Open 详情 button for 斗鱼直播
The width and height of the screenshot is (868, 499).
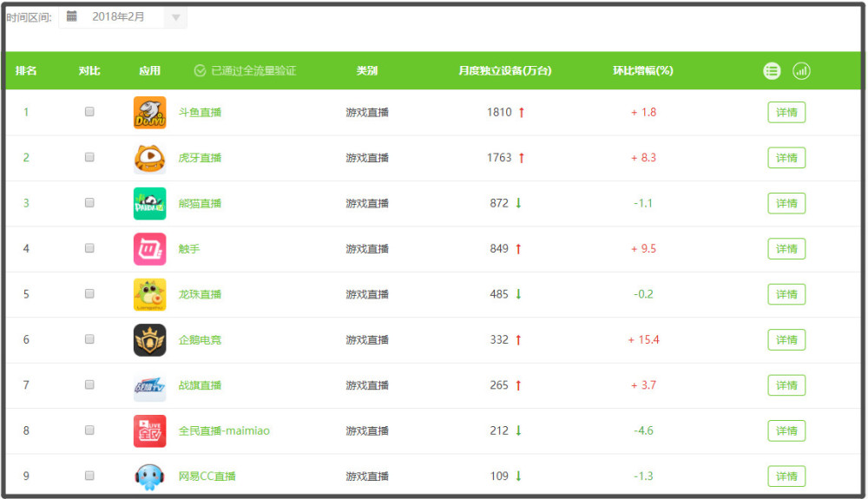pos(786,112)
